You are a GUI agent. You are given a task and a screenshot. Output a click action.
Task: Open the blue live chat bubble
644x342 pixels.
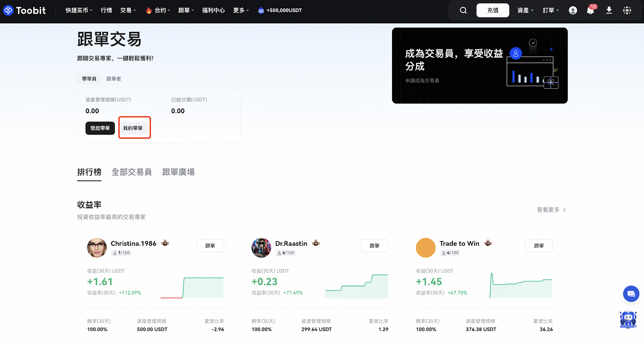pyautogui.click(x=631, y=294)
